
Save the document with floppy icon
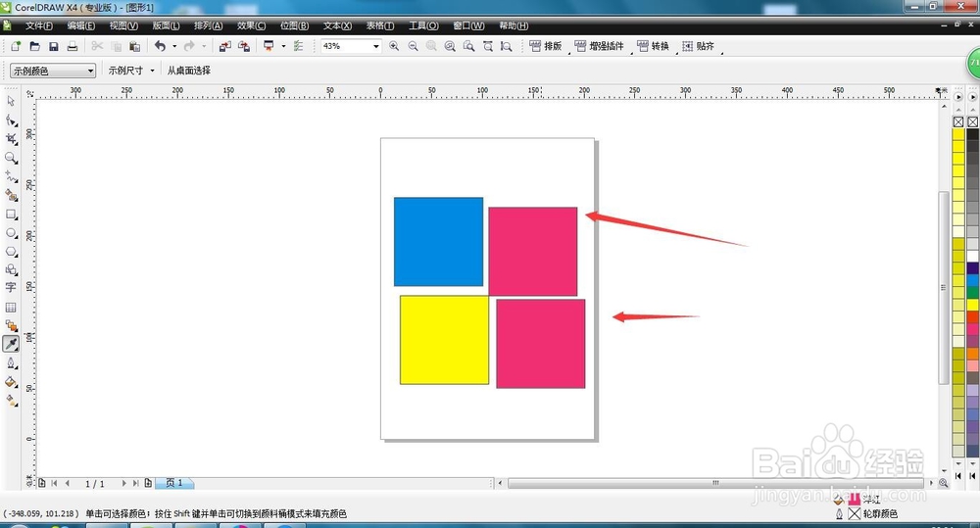pyautogui.click(x=53, y=46)
